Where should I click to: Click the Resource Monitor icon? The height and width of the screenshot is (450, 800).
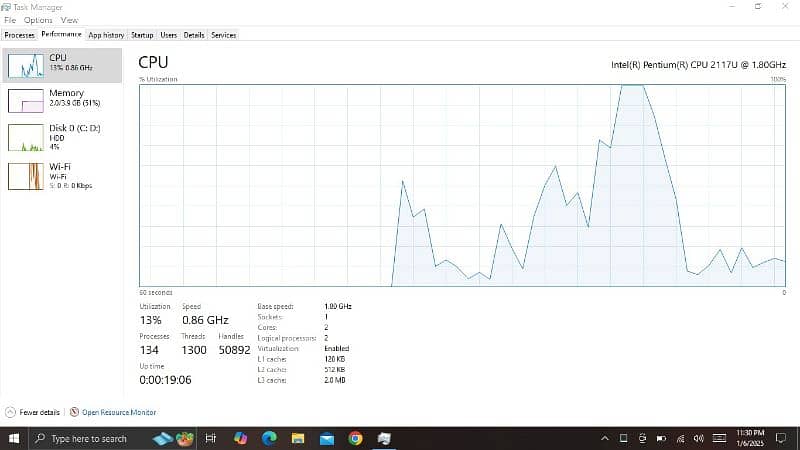coord(74,412)
